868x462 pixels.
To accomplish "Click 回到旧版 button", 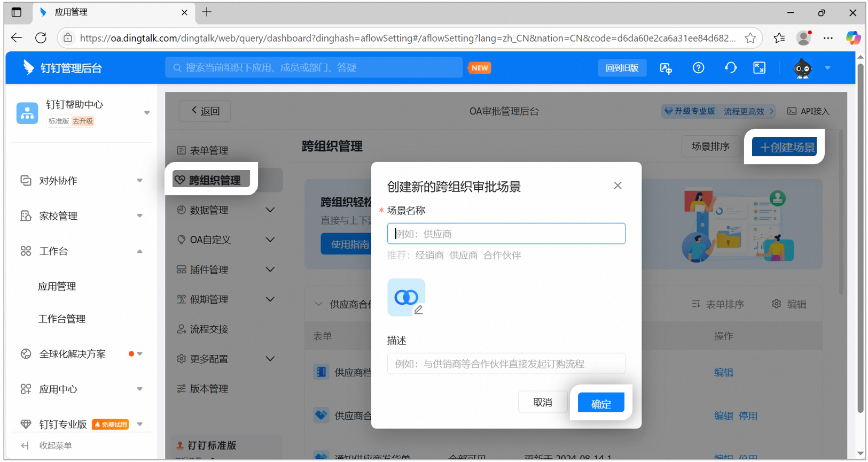I will coord(622,68).
